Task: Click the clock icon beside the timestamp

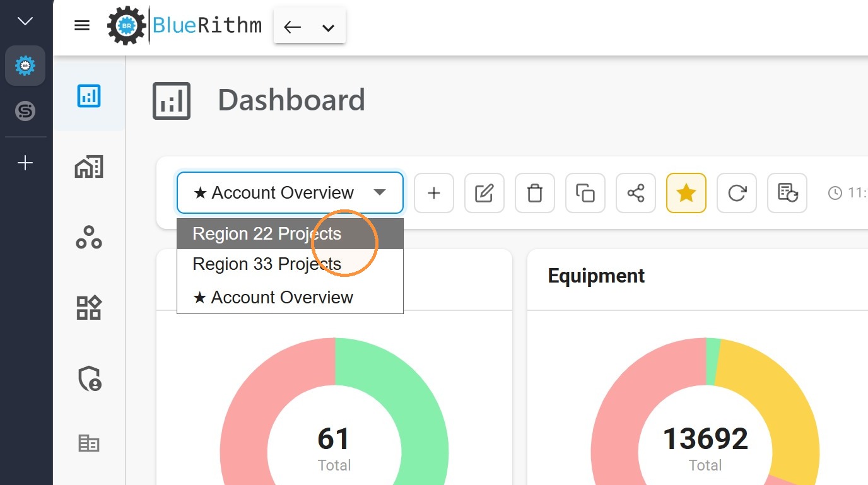Action: [835, 193]
